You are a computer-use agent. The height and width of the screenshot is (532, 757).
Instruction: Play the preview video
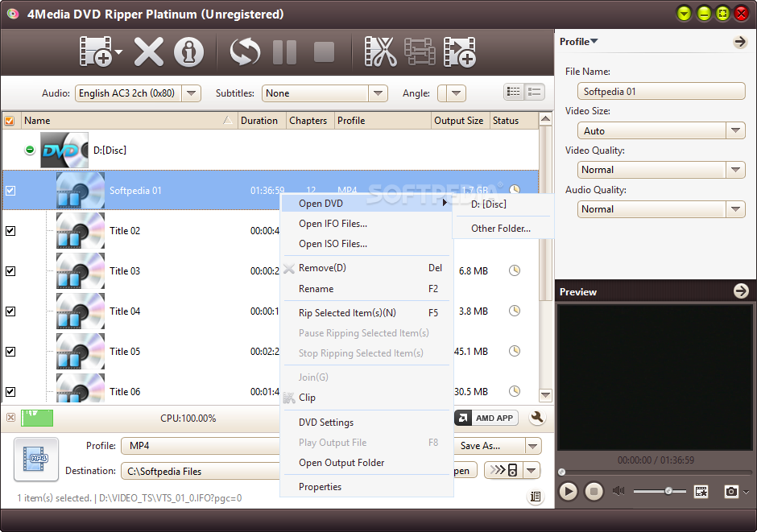tap(569, 492)
